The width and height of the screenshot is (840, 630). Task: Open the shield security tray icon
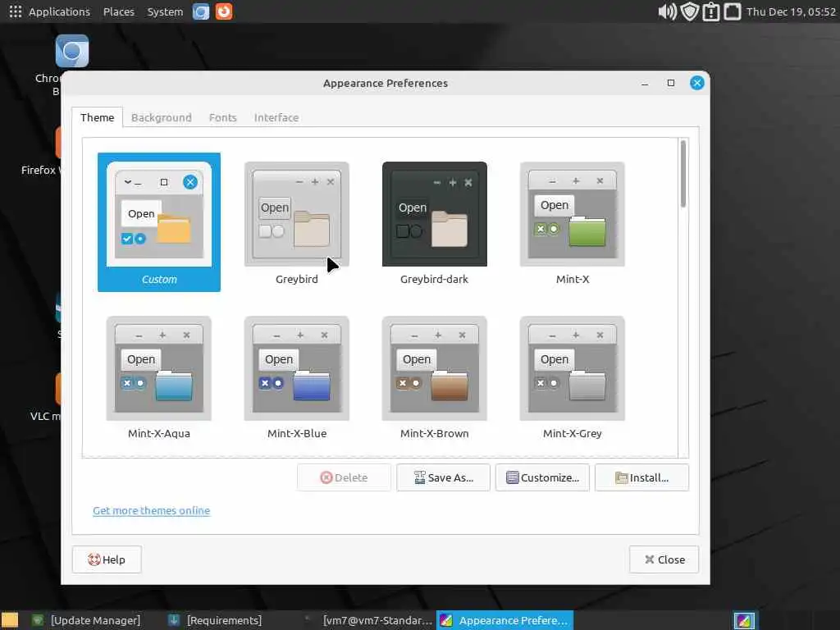click(x=689, y=11)
